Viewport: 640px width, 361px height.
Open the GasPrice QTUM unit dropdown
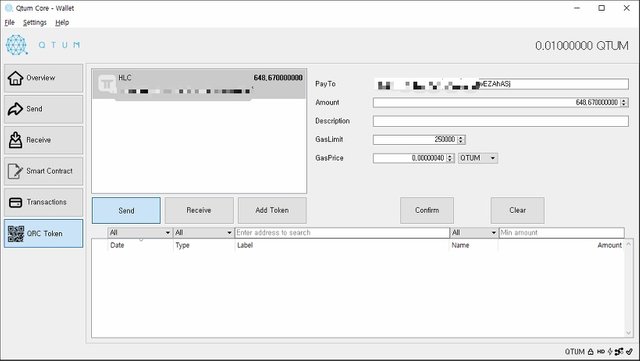pyautogui.click(x=478, y=158)
